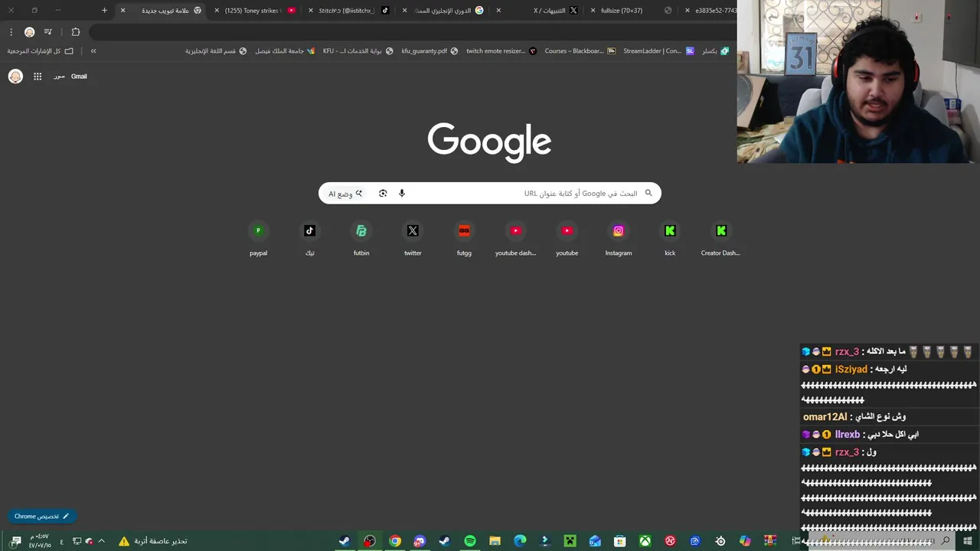This screenshot has height=551, width=980.
Task: Open Microsoft Store from the taskbar
Action: point(620,541)
